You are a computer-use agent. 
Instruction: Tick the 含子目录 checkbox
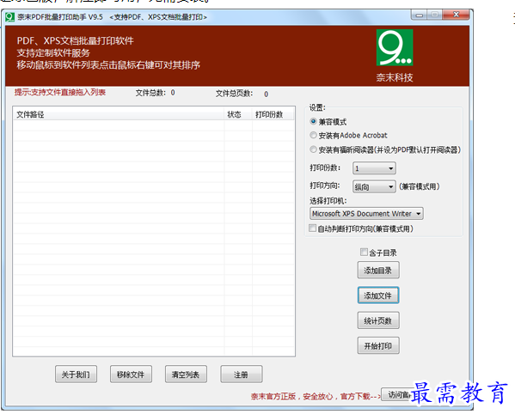364,252
